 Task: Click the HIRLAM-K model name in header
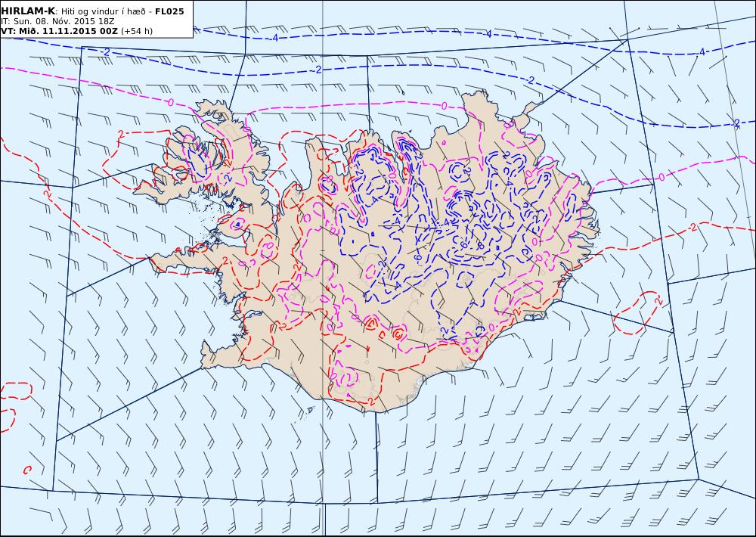(28, 11)
